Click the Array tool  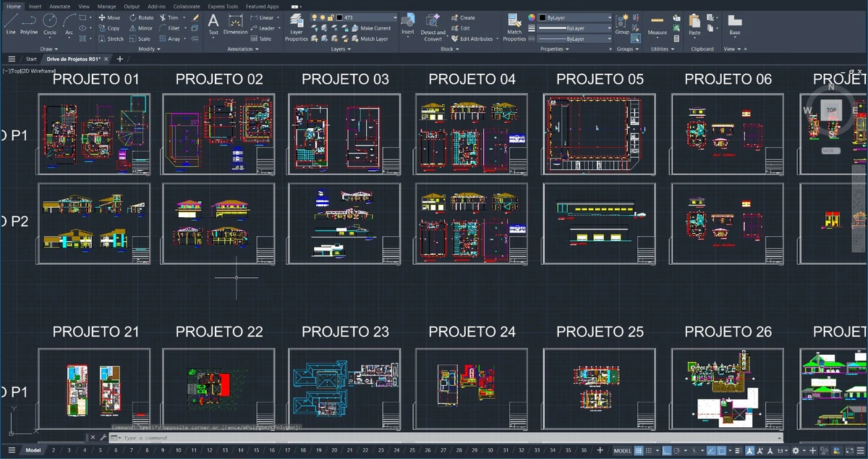click(x=170, y=39)
